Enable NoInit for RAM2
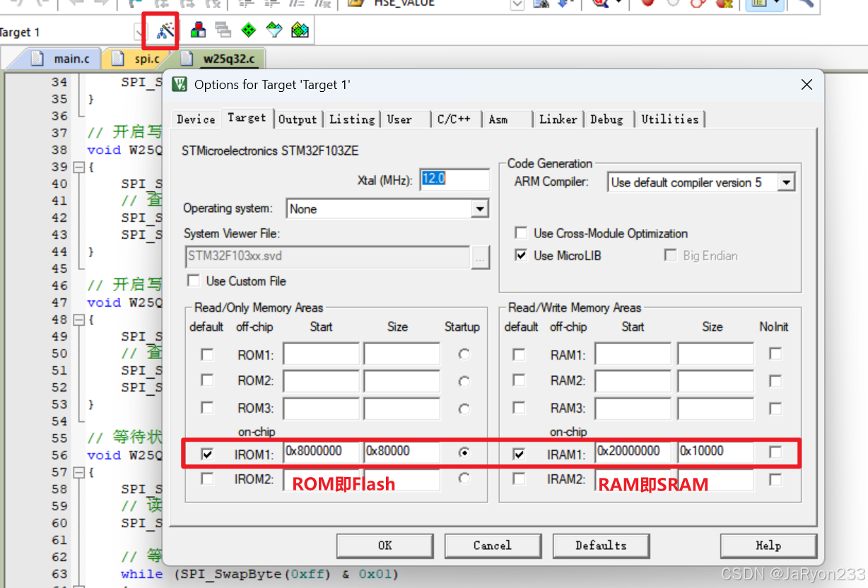 pyautogui.click(x=775, y=380)
